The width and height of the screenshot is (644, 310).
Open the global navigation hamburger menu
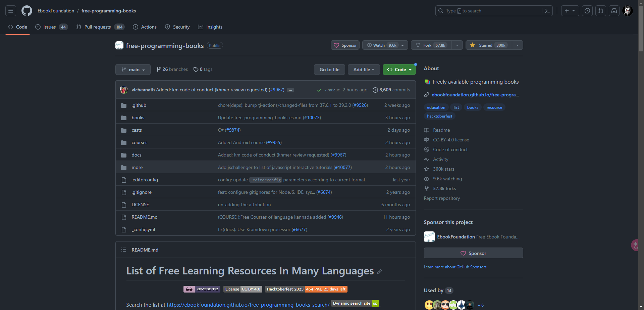click(x=10, y=10)
